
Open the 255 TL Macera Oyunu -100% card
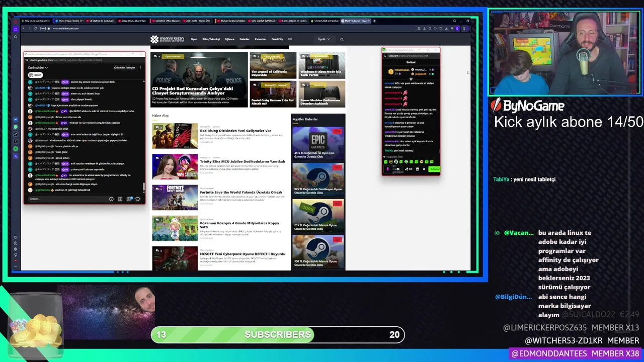tap(318, 215)
